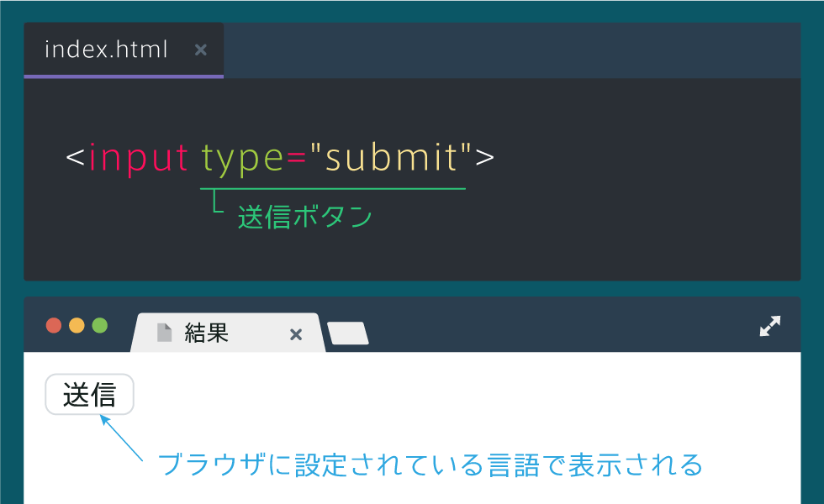
Task: Click the green 送信ボタン annotation text
Action: (x=304, y=217)
